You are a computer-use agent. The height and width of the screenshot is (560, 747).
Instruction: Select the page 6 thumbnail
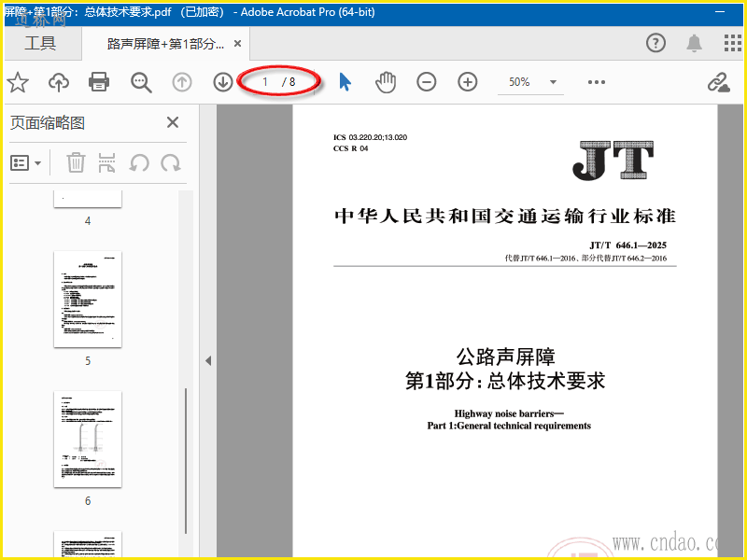[x=88, y=439]
